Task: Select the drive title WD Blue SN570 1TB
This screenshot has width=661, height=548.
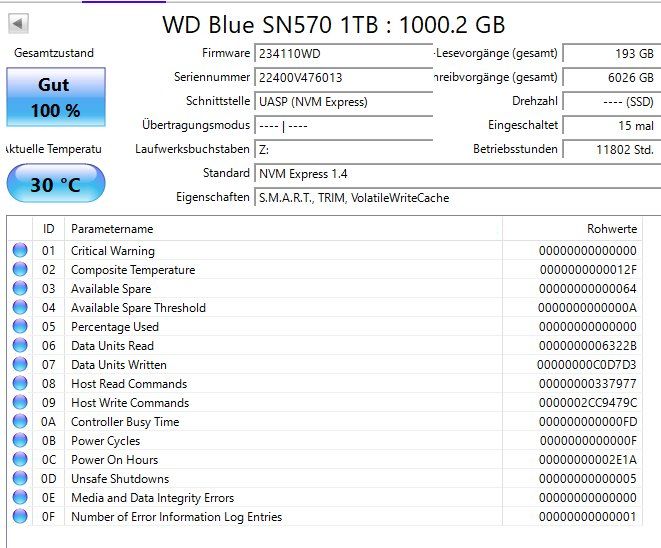Action: (271, 24)
